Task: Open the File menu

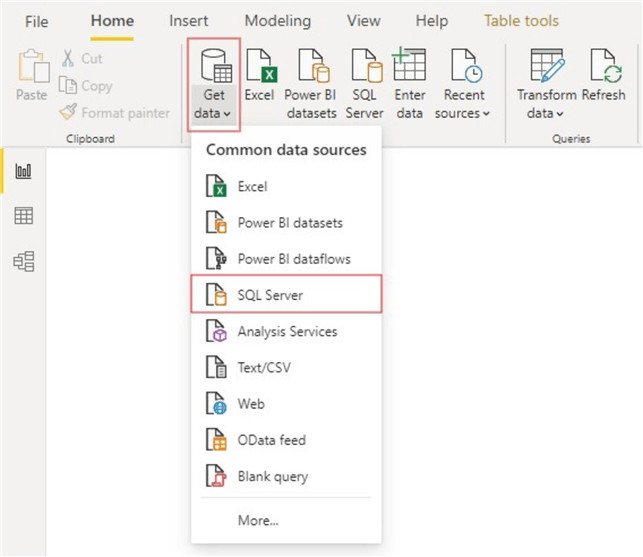Action: pos(36,21)
